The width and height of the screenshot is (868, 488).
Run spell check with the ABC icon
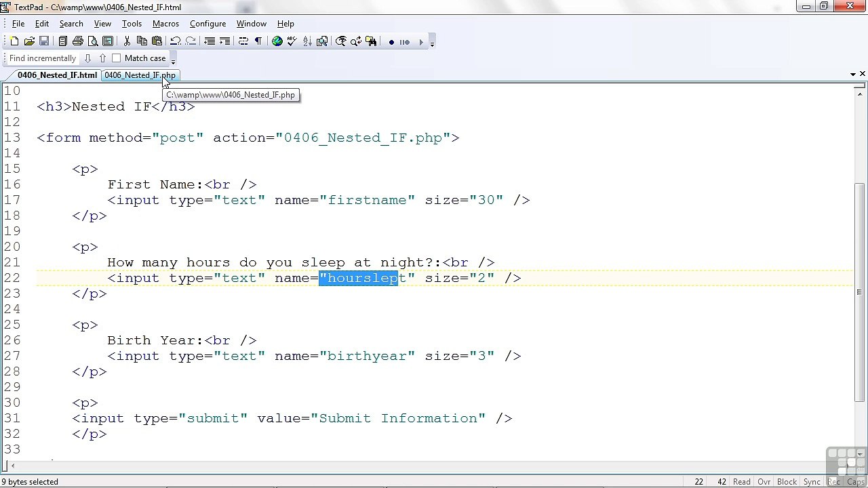click(x=292, y=41)
